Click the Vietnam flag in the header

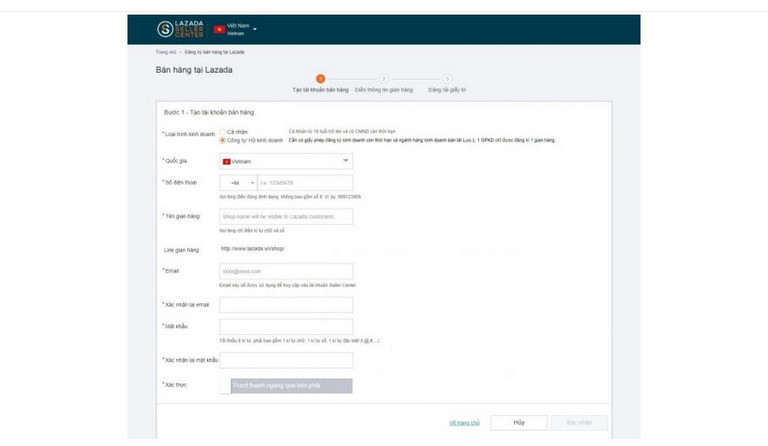click(219, 29)
